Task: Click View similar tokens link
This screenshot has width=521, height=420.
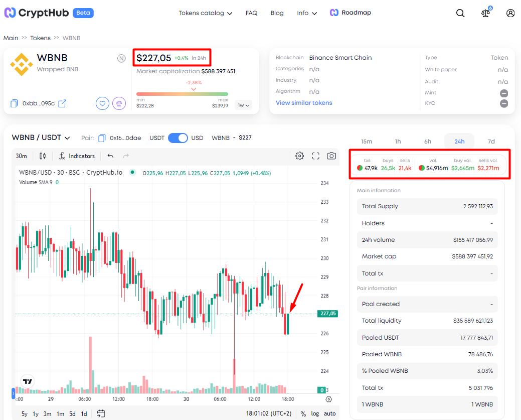Action: (304, 103)
